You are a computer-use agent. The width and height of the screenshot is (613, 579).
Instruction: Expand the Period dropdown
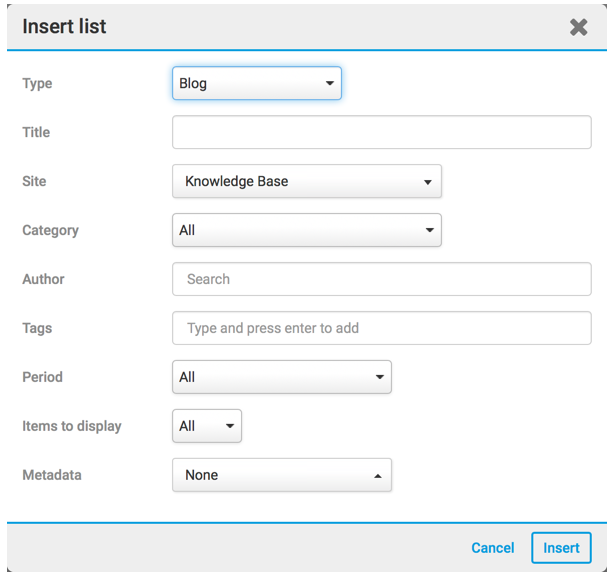[x=282, y=377]
